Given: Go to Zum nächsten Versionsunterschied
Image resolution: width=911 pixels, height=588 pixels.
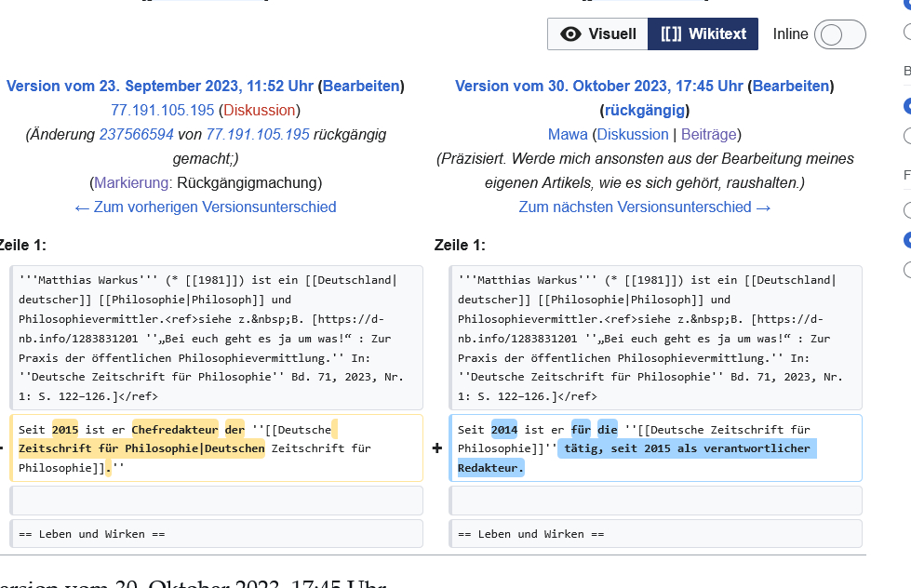Looking at the screenshot, I should 645,207.
